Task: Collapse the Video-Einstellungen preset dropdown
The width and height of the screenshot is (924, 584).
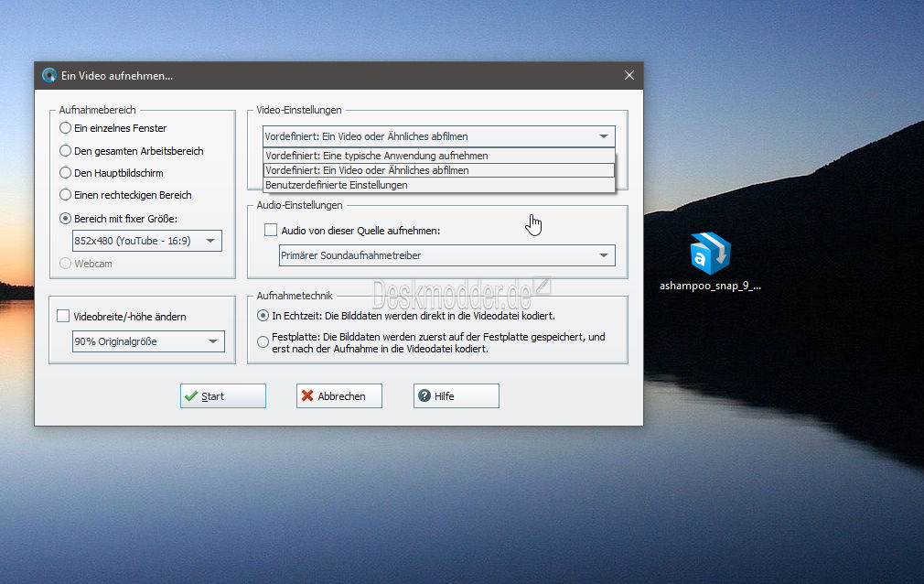Action: point(438,136)
